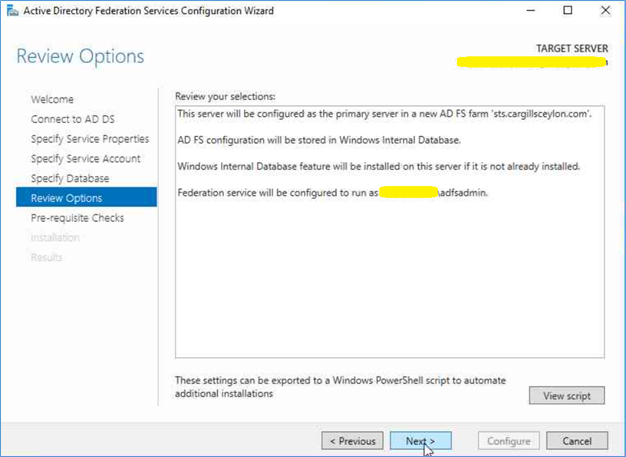The image size is (626, 457).
Task: Open the Connect to AD DS step
Action: pos(73,119)
